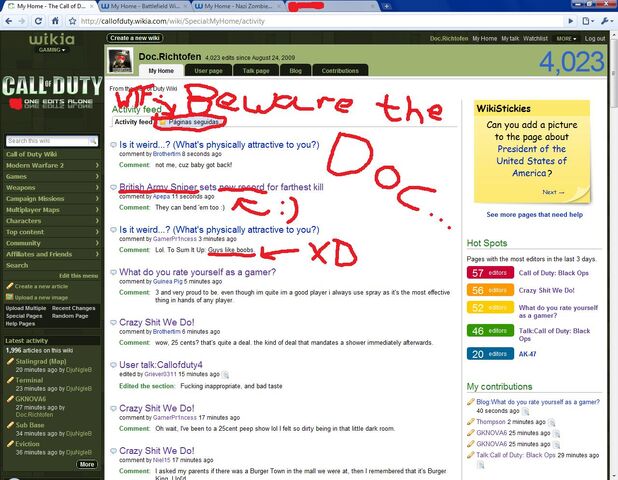Open President of the United States link

pyautogui.click(x=531, y=161)
